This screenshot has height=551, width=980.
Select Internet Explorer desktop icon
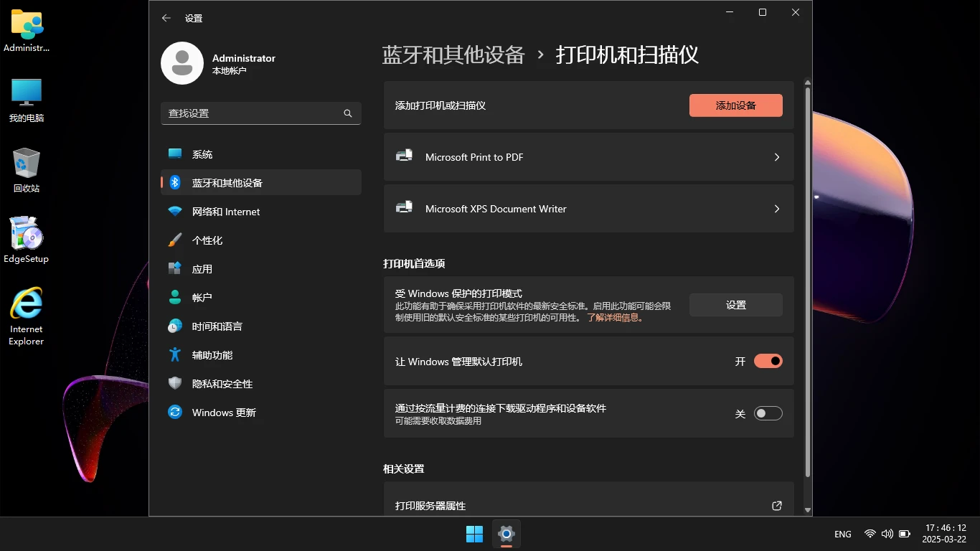click(x=27, y=316)
